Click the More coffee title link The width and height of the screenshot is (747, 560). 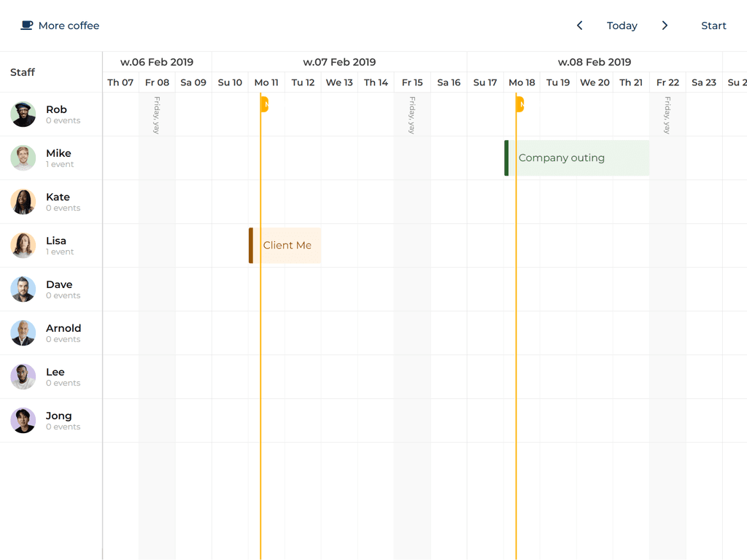tap(70, 25)
